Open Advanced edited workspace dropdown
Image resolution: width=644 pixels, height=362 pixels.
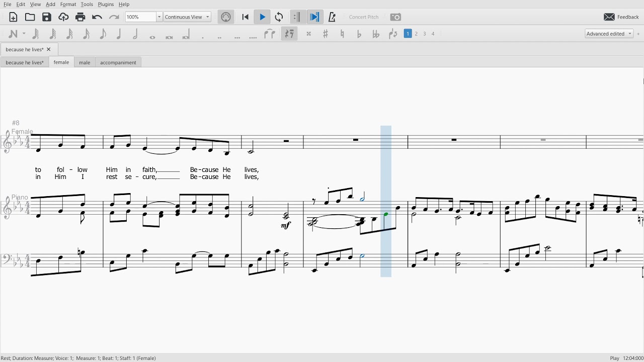coord(609,34)
